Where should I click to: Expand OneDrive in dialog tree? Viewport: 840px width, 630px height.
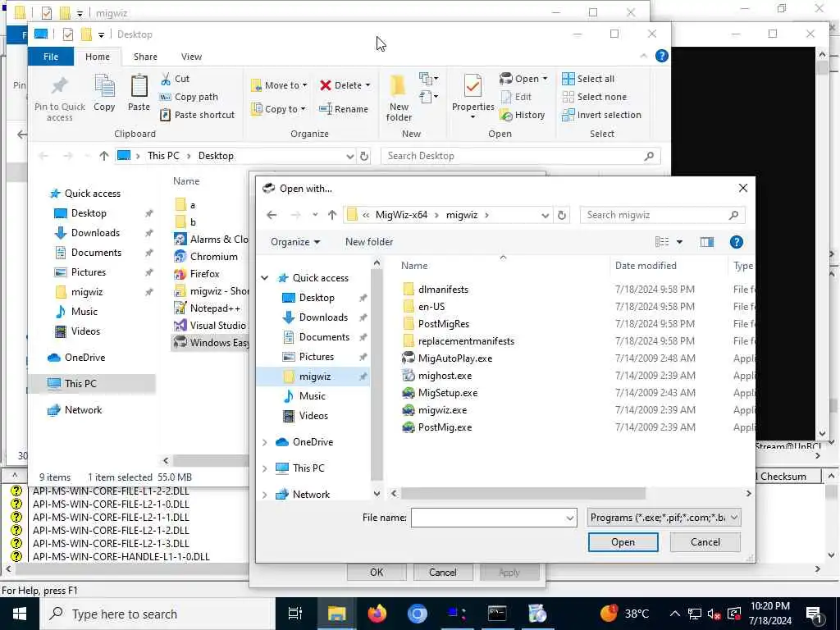coord(265,442)
